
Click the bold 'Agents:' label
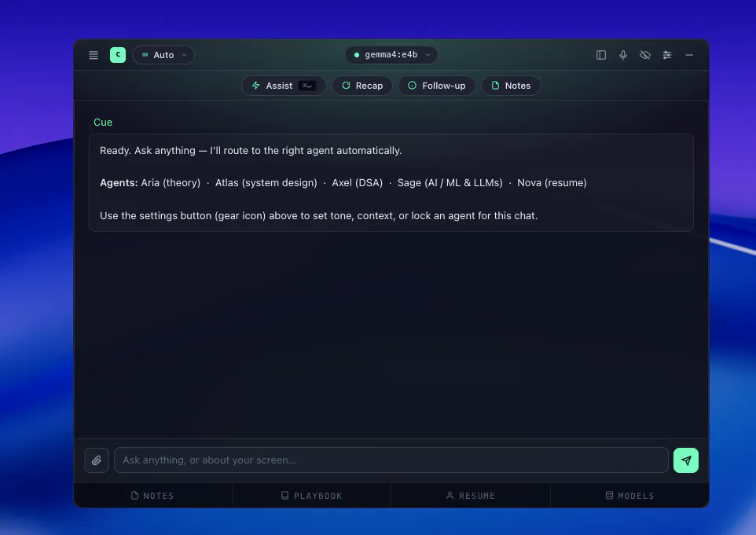[x=119, y=183]
